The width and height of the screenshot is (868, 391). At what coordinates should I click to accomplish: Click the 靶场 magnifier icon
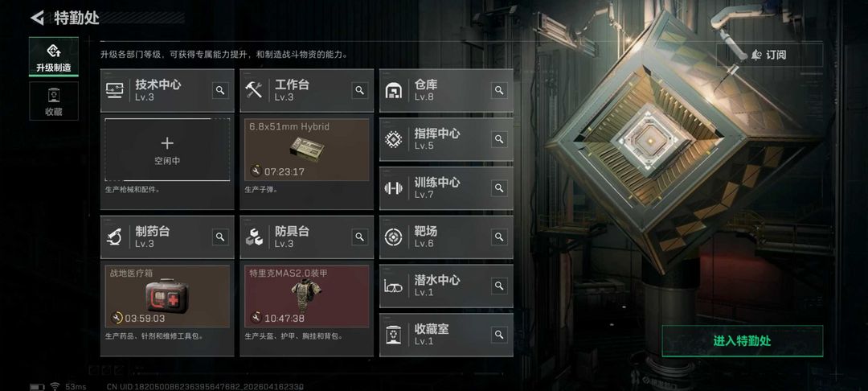pos(499,237)
